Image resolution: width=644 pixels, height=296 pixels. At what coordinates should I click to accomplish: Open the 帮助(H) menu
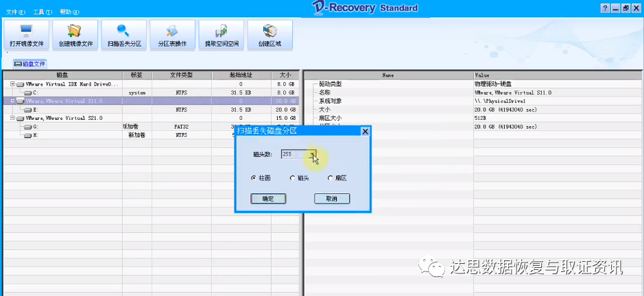69,12
